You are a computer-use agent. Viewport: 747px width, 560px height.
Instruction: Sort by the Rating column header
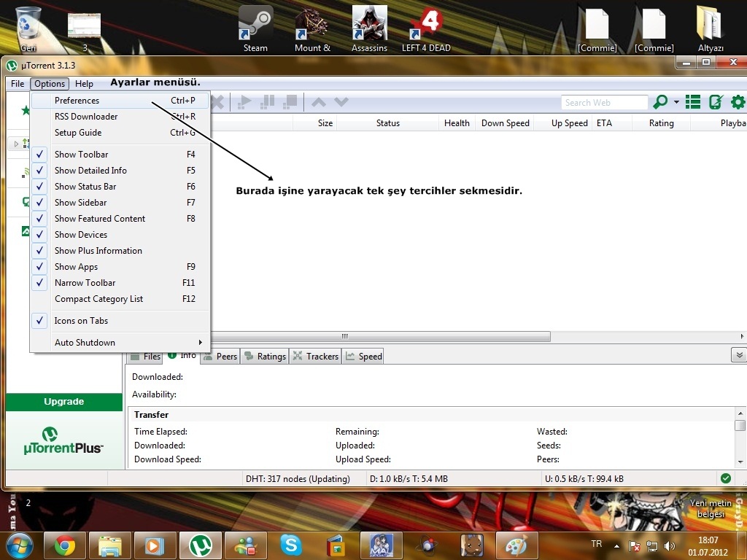click(x=661, y=123)
